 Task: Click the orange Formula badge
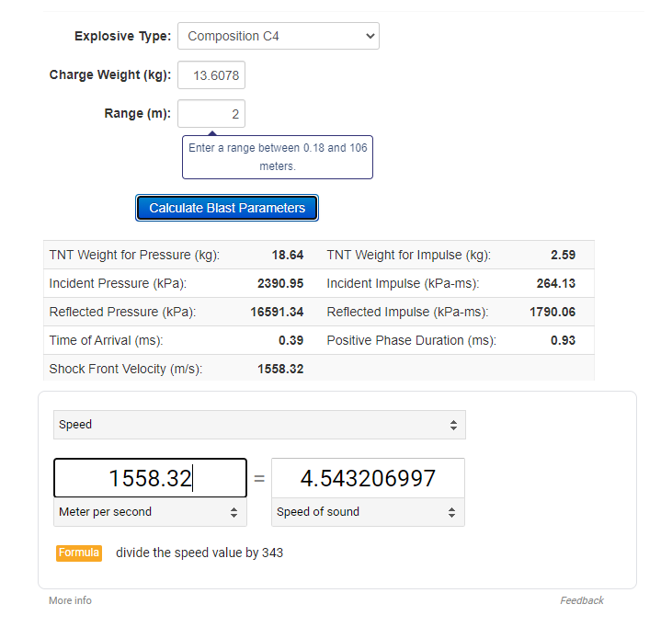79,553
